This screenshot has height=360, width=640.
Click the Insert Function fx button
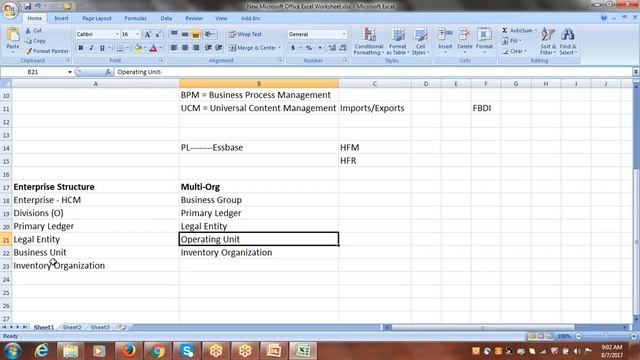click(x=108, y=72)
